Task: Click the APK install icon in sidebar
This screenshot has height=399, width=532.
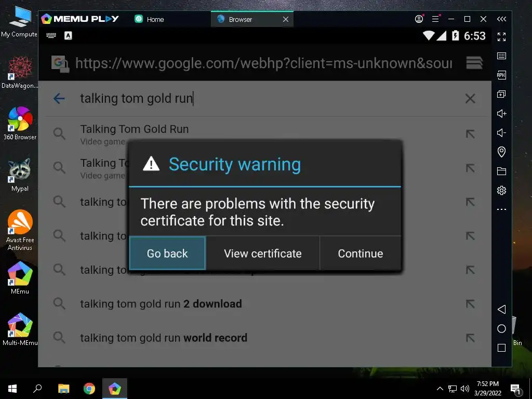Action: click(x=501, y=75)
